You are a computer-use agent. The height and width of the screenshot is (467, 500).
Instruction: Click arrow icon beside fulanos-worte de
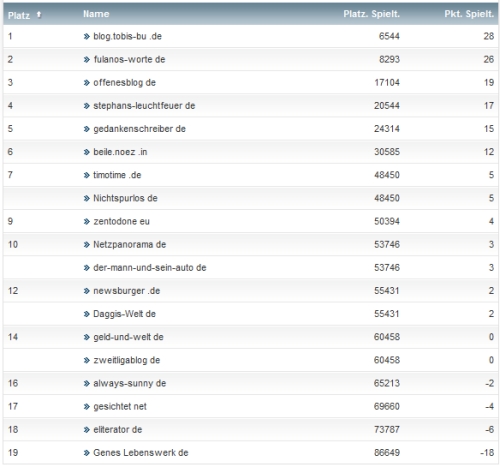point(87,60)
